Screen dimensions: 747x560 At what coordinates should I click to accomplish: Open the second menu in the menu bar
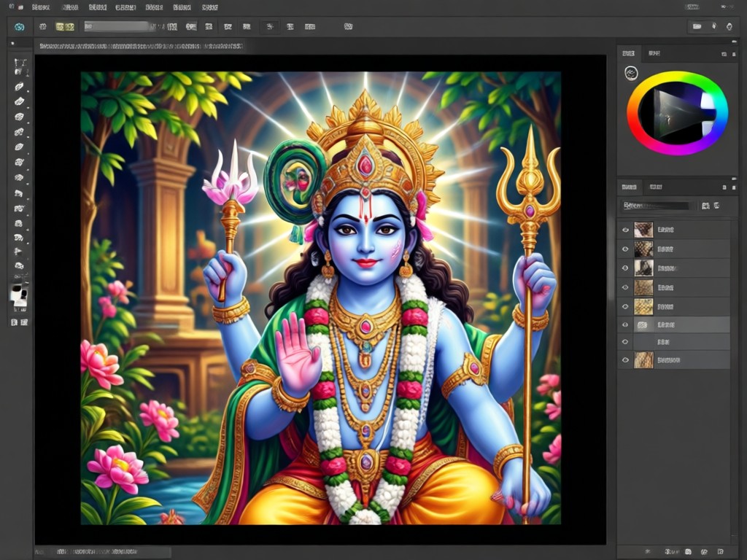71,7
